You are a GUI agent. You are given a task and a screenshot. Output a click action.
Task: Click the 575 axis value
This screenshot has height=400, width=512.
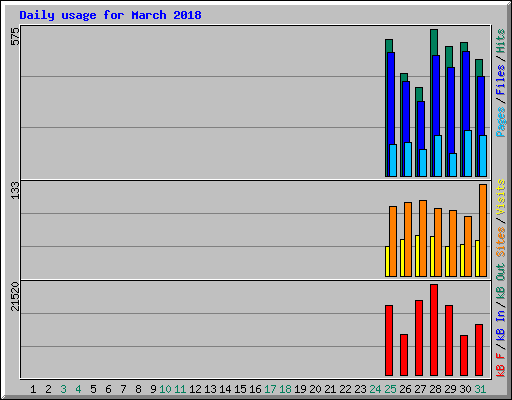point(15,36)
